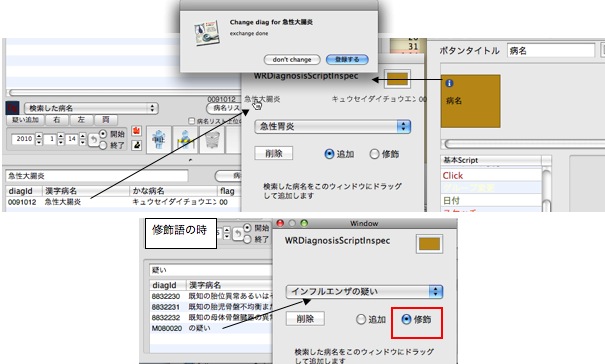The height and width of the screenshot is (364, 605).
Task: Click the dark red icon beside 検索した病名 dropdown
Action: (x=12, y=108)
